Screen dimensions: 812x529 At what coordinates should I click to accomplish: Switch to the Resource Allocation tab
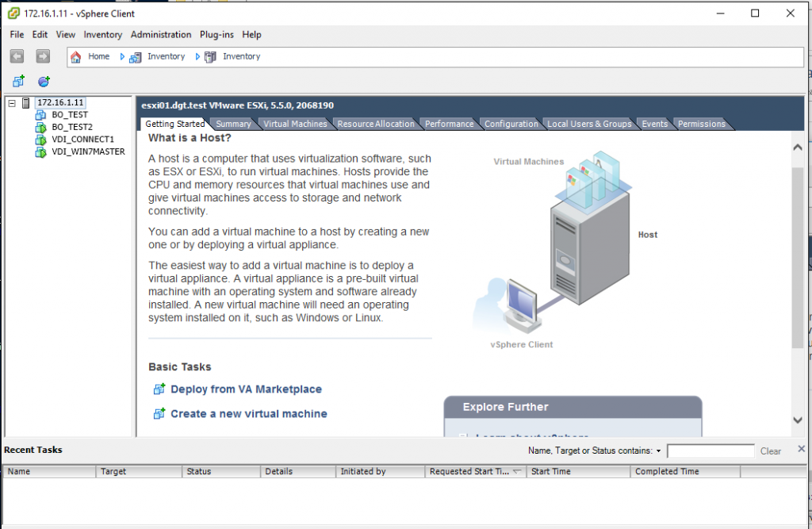pyautogui.click(x=376, y=124)
